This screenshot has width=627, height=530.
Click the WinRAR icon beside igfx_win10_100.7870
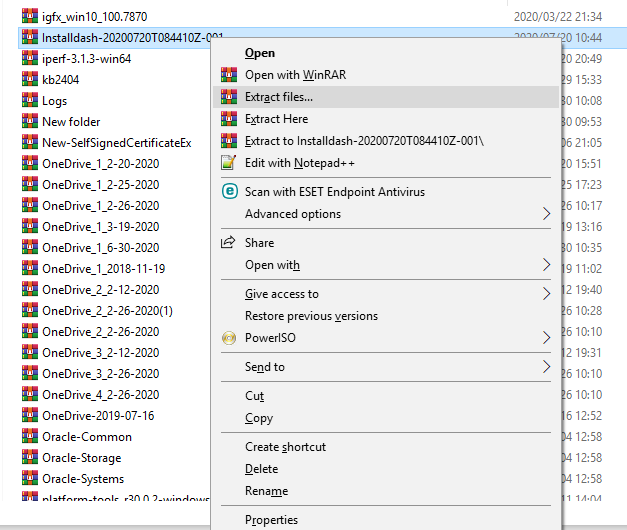(30, 16)
